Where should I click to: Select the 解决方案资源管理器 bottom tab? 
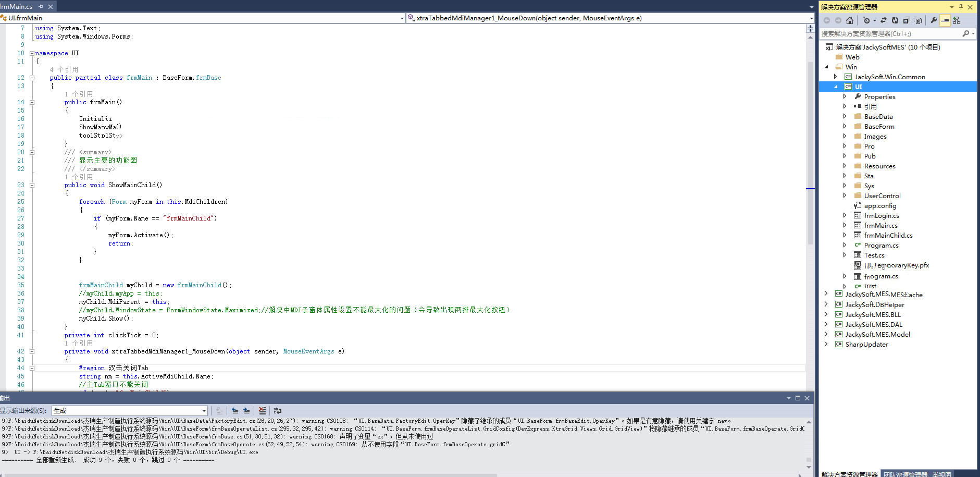pyautogui.click(x=849, y=474)
